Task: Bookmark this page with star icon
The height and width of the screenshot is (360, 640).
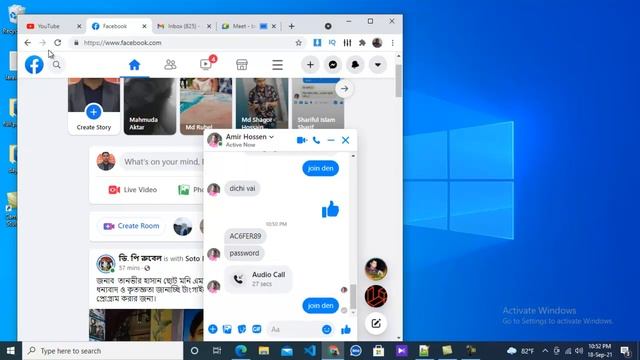Action: pos(299,42)
